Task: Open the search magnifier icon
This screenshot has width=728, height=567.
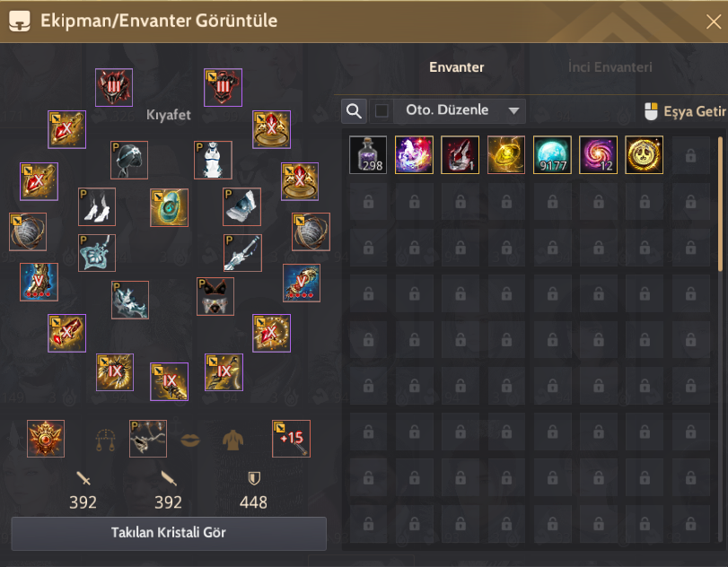Action: click(354, 111)
